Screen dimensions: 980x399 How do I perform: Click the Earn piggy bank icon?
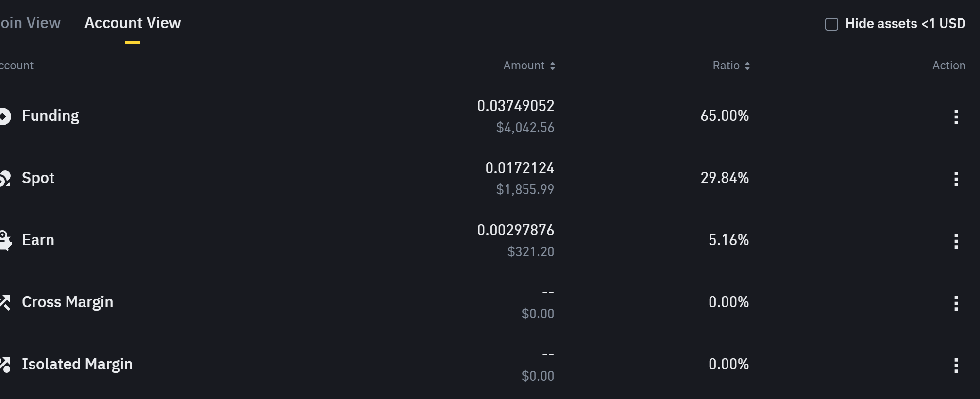click(5, 240)
